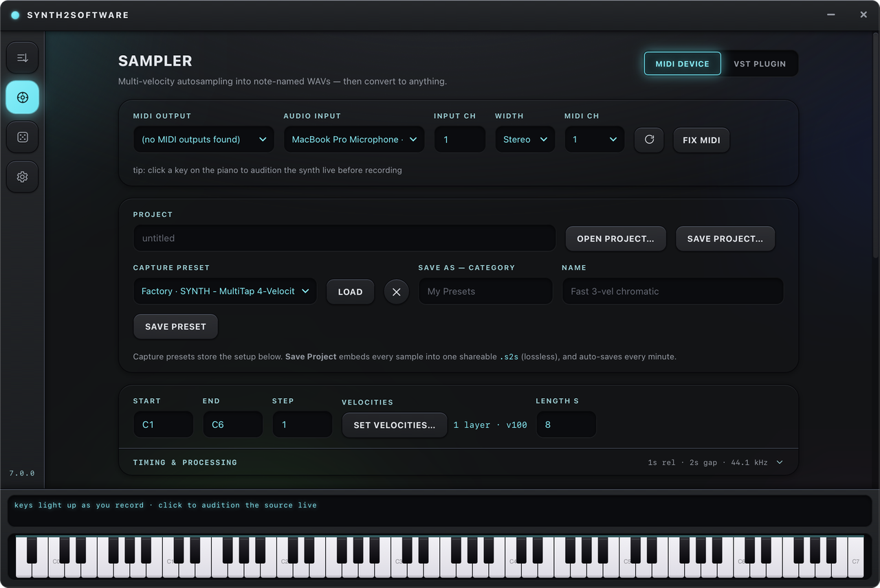The height and width of the screenshot is (588, 880).
Task: Expand the Timing & Processing section
Action: (x=459, y=462)
